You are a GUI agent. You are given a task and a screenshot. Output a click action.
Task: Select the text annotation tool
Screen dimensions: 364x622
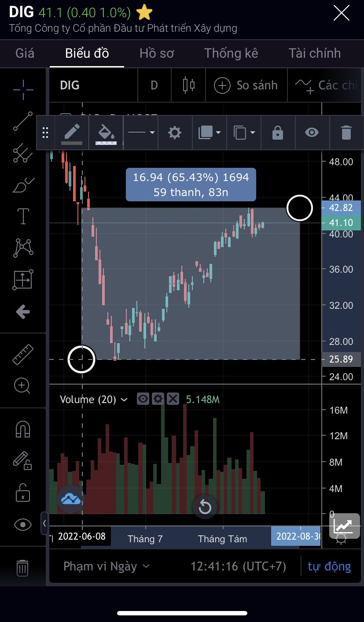point(23,216)
